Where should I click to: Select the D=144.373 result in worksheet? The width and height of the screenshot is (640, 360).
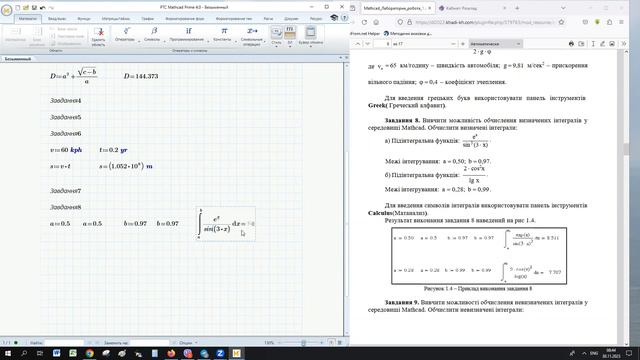pos(141,76)
